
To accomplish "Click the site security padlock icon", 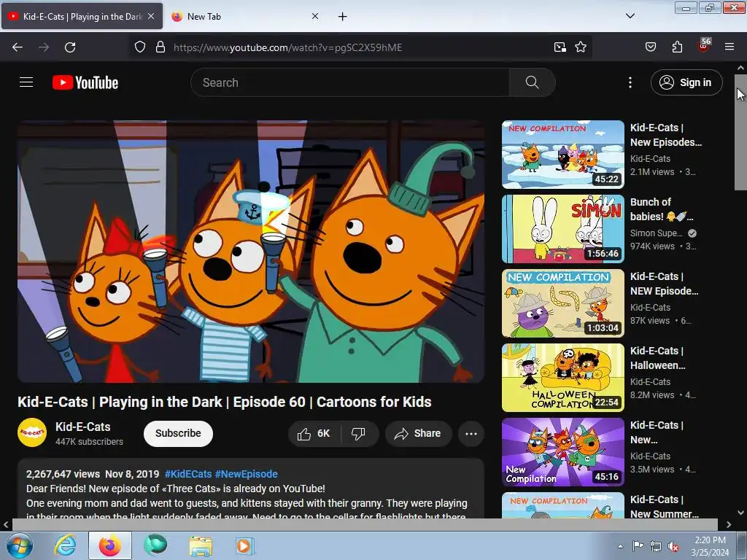I will coord(160,47).
